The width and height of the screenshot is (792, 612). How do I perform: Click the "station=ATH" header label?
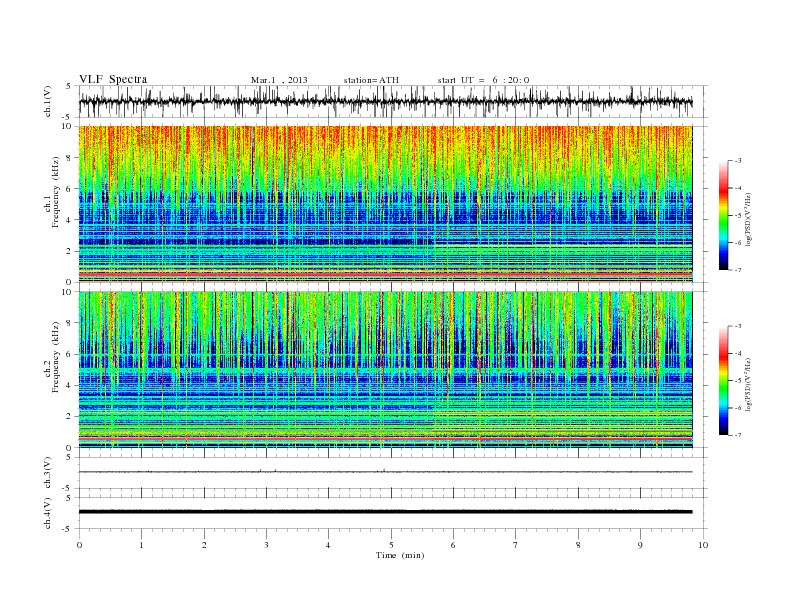click(x=371, y=80)
